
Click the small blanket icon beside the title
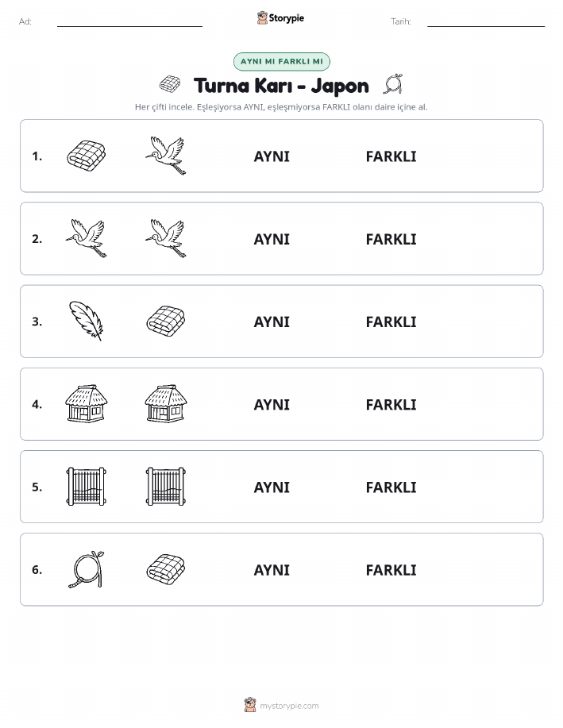point(170,84)
